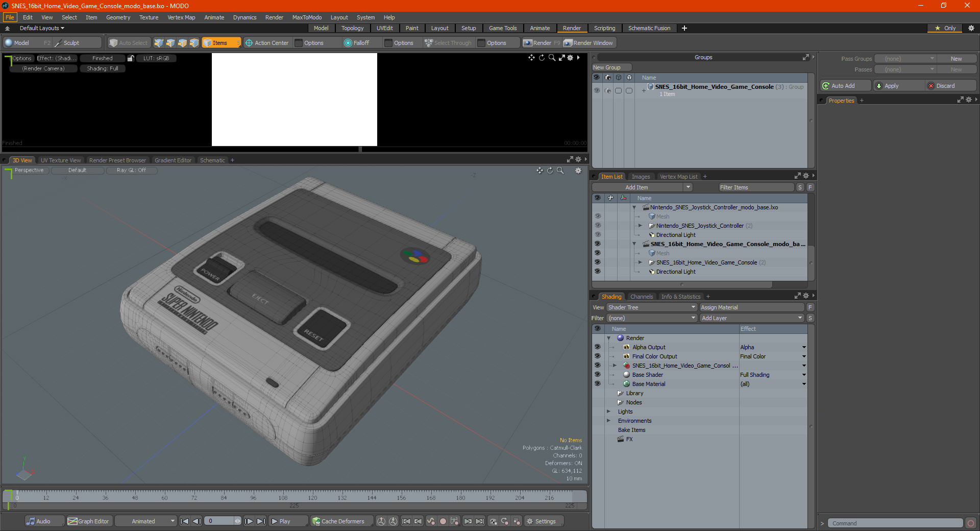Select the Vertices selection mode cube icon
Viewport: 980px width, 531px height.
pyautogui.click(x=159, y=43)
